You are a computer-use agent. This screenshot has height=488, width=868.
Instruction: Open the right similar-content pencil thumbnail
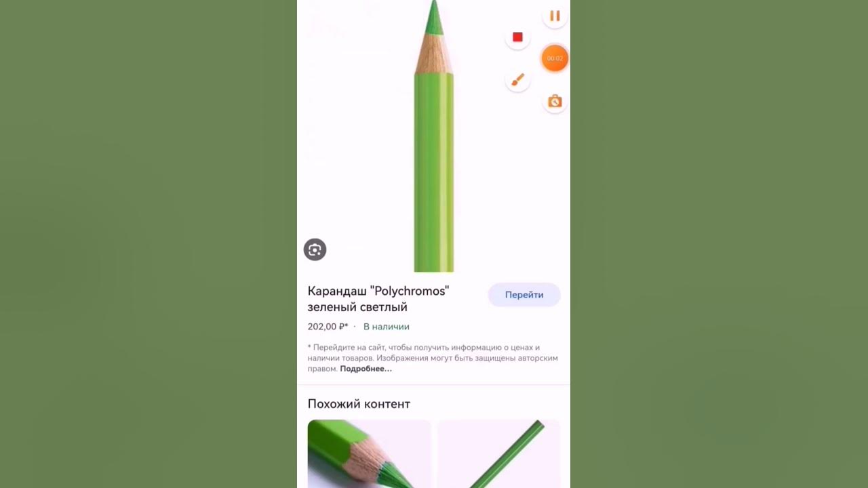click(x=499, y=454)
